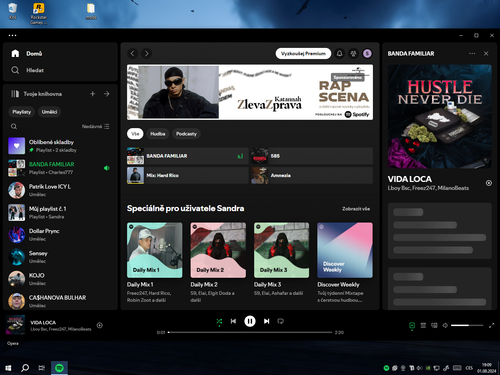The height and width of the screenshot is (375, 500).
Task: Open BANDA FAMILIAR shortcut tile
Action: pyautogui.click(x=188, y=156)
